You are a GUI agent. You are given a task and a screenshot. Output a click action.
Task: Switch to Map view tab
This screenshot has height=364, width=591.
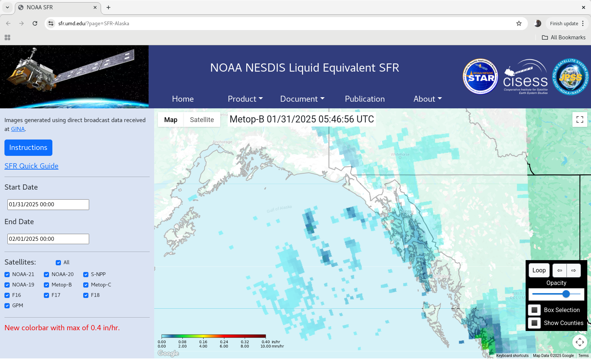pos(171,120)
